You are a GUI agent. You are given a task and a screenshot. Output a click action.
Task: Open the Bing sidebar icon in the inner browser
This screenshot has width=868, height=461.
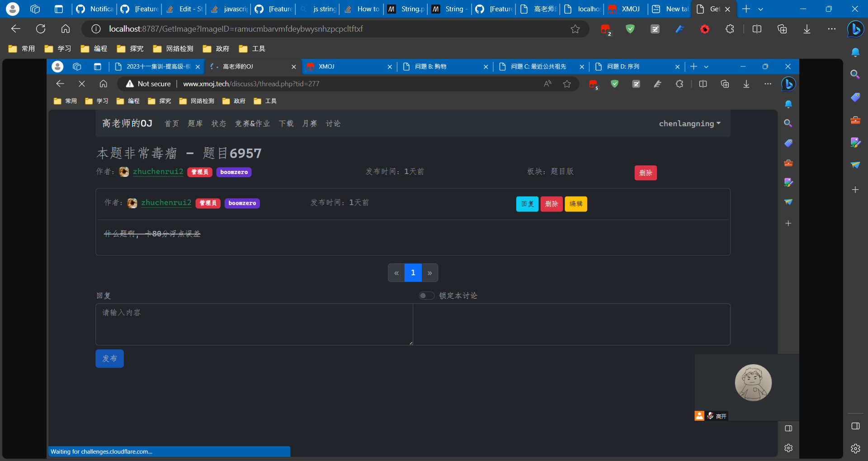tap(788, 84)
